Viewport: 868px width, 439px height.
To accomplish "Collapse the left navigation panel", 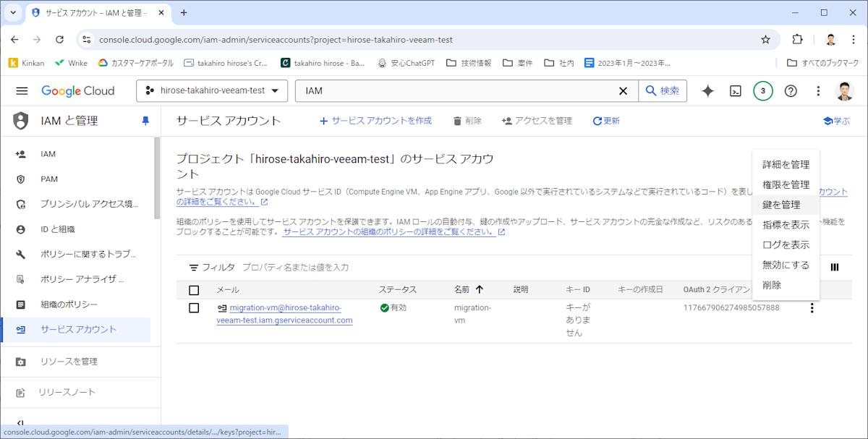I will (20, 424).
